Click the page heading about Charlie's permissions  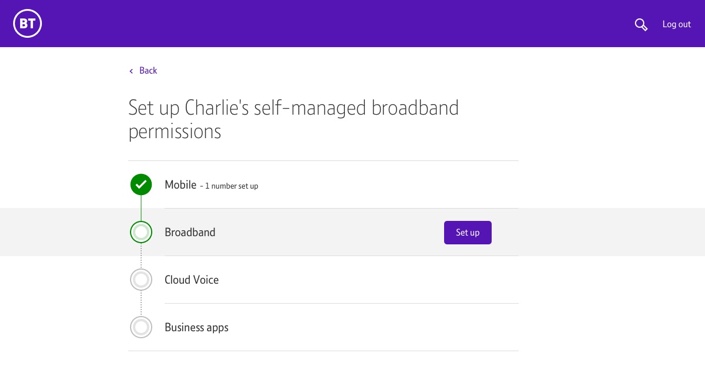pyautogui.click(x=294, y=120)
